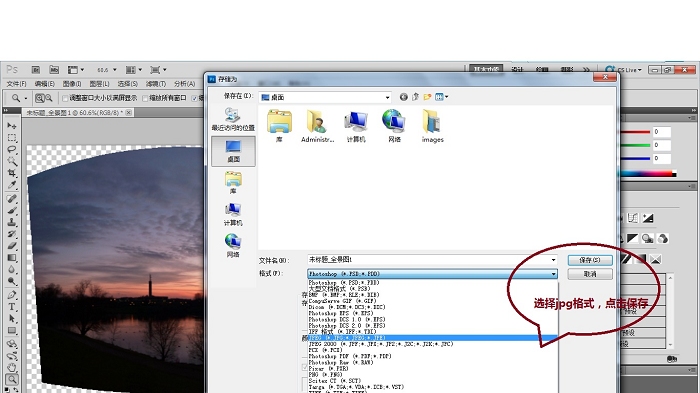Viewport: 700px width, 393px height.
Task: Expand the 文件名 filename dropdown arrow
Action: click(x=553, y=259)
